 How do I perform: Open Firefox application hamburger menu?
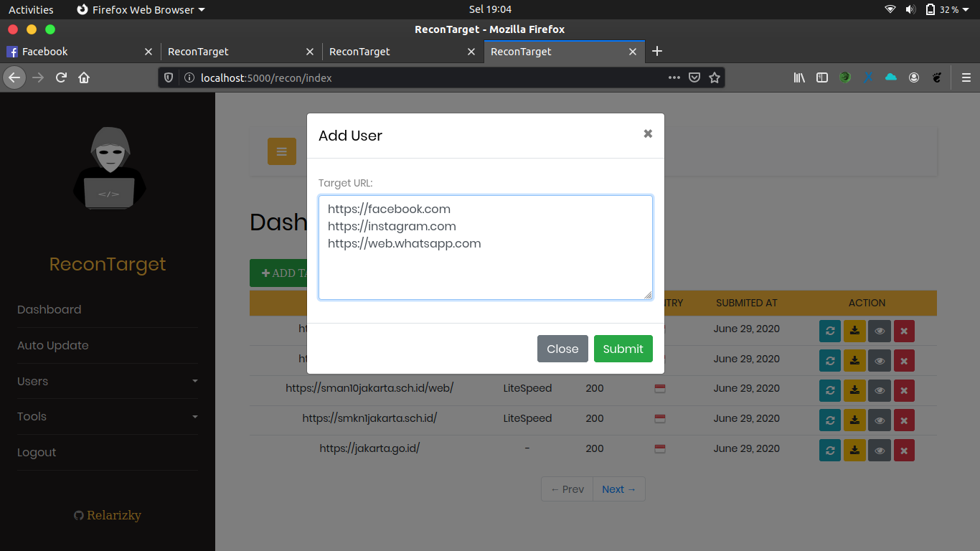[966, 77]
